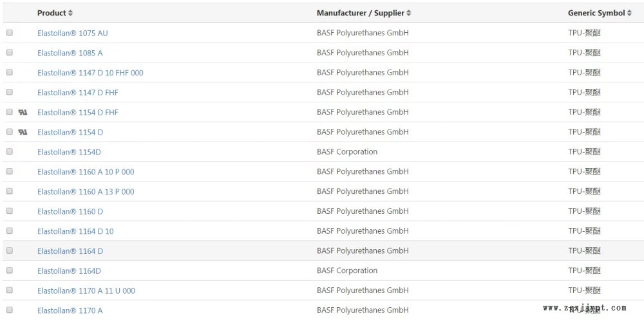Click the UL icon beside Elastollan 1154 D
The image size is (644, 322).
(x=23, y=132)
